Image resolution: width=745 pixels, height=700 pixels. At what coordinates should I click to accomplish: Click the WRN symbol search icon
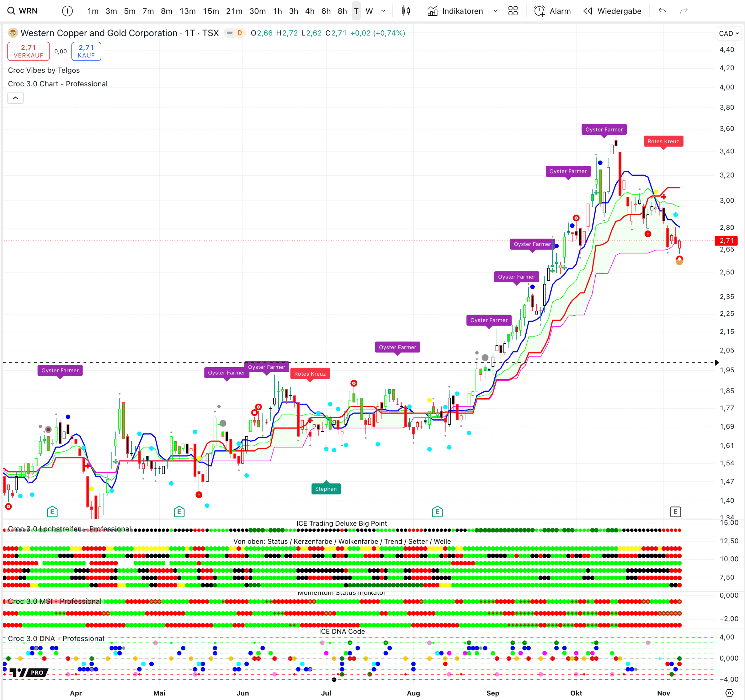[11, 11]
